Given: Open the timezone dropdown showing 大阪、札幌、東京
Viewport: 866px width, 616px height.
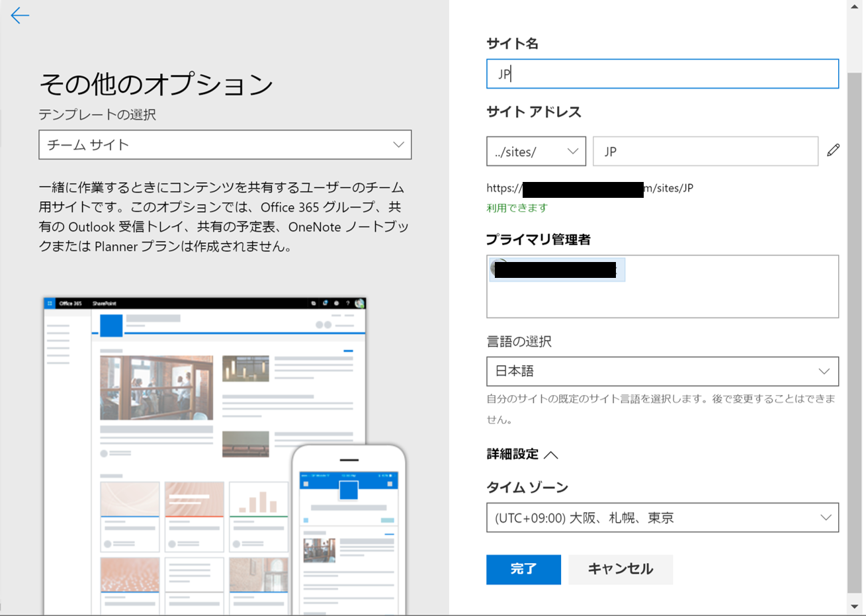Looking at the screenshot, I should [662, 517].
